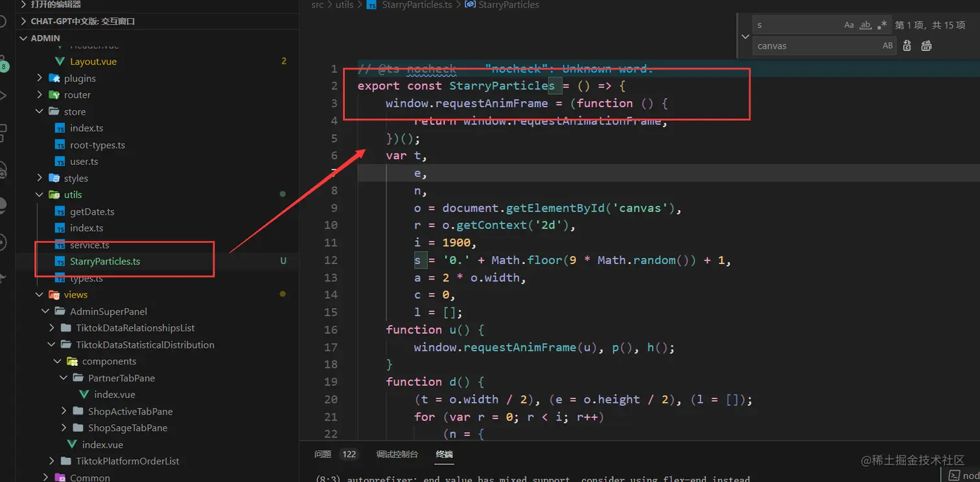Click the Common folder icon
Viewport: 980px width, 482px height.
[60, 478]
